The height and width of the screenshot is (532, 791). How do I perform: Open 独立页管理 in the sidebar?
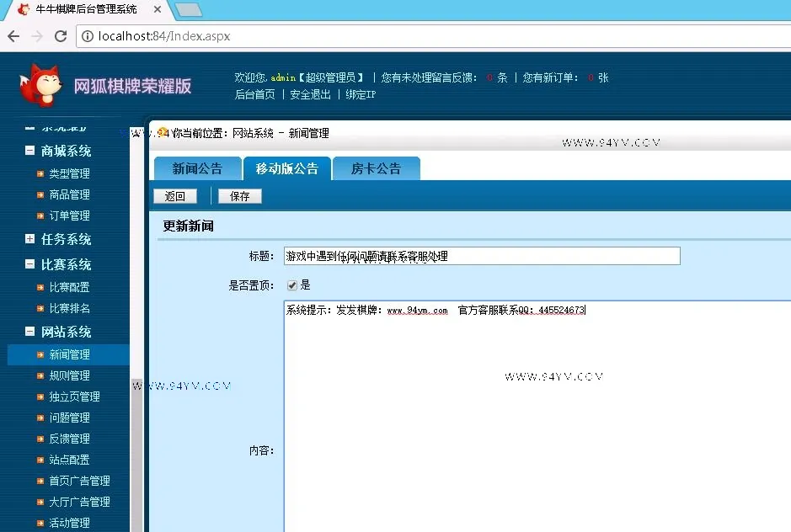pyautogui.click(x=75, y=396)
